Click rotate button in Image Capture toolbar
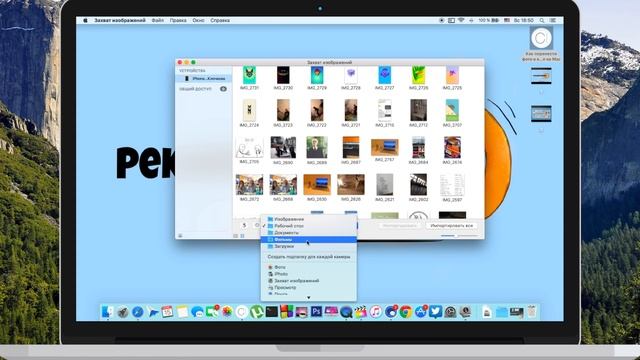 [x=244, y=225]
